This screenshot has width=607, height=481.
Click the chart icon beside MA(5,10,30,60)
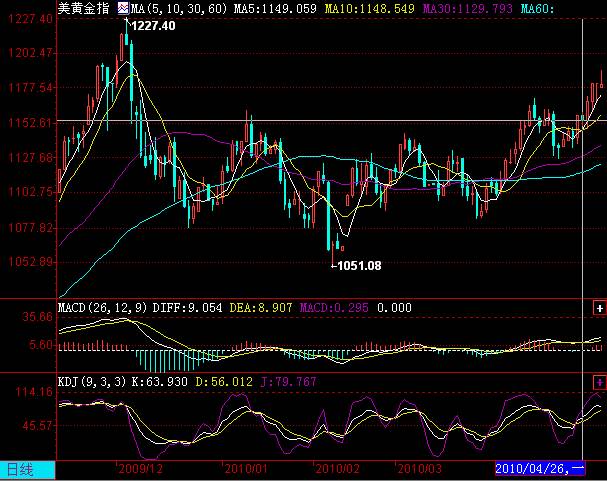click(123, 8)
